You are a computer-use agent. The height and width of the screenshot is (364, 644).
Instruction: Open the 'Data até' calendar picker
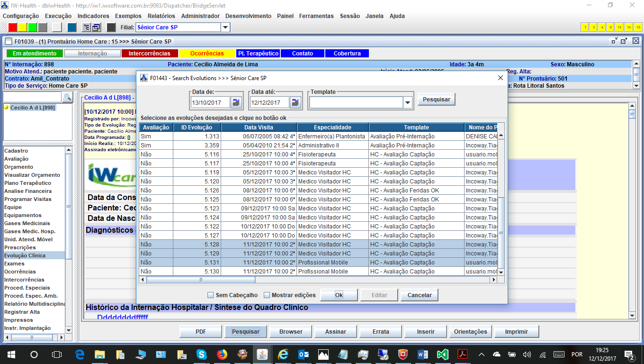[295, 102]
